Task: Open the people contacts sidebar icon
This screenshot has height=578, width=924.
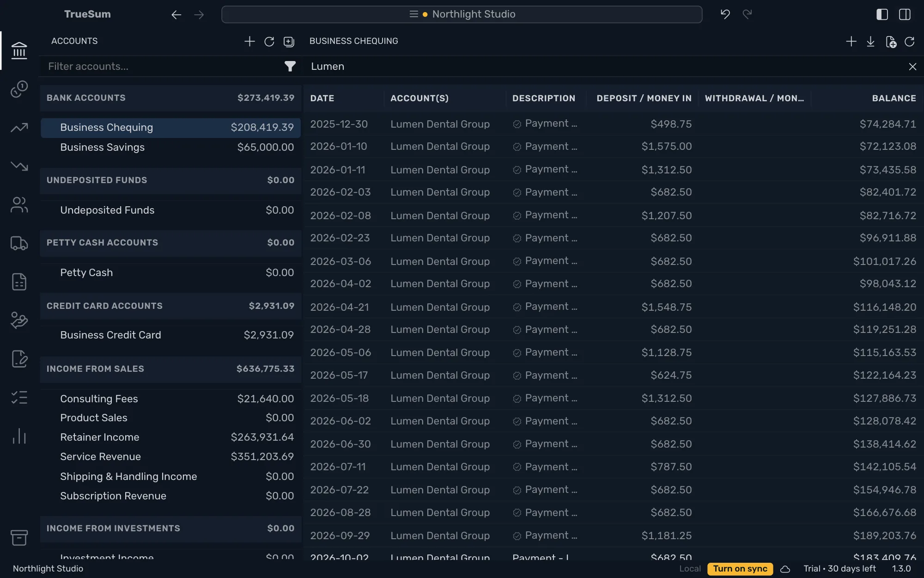Action: tap(19, 205)
